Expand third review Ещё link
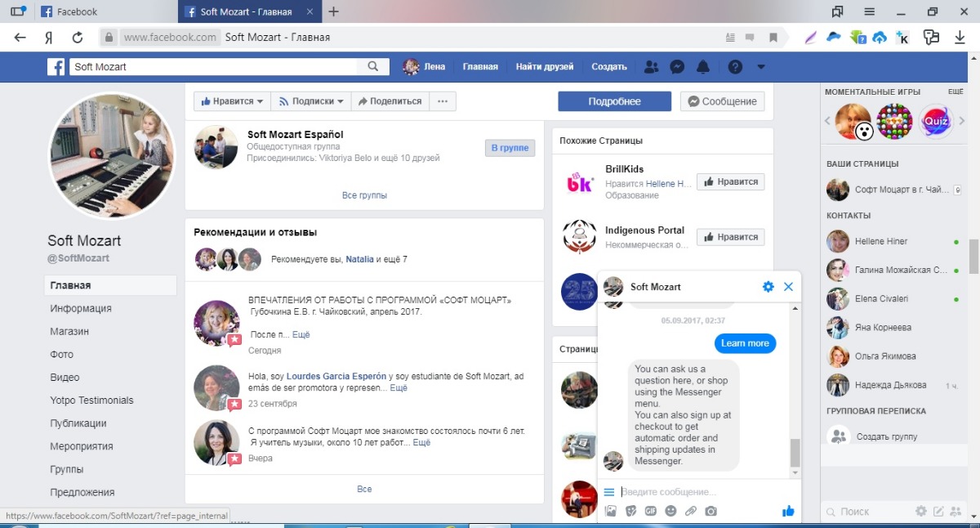Screen dimensions: 980x528 pyautogui.click(x=421, y=442)
